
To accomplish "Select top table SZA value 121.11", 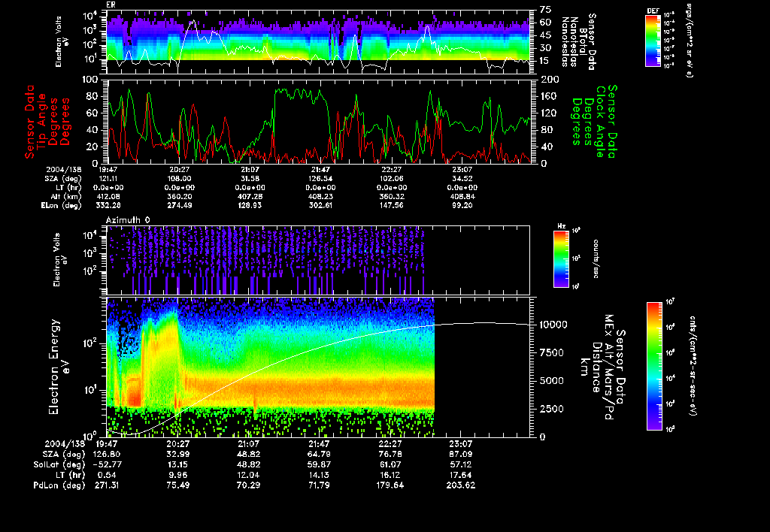I will click(110, 179).
